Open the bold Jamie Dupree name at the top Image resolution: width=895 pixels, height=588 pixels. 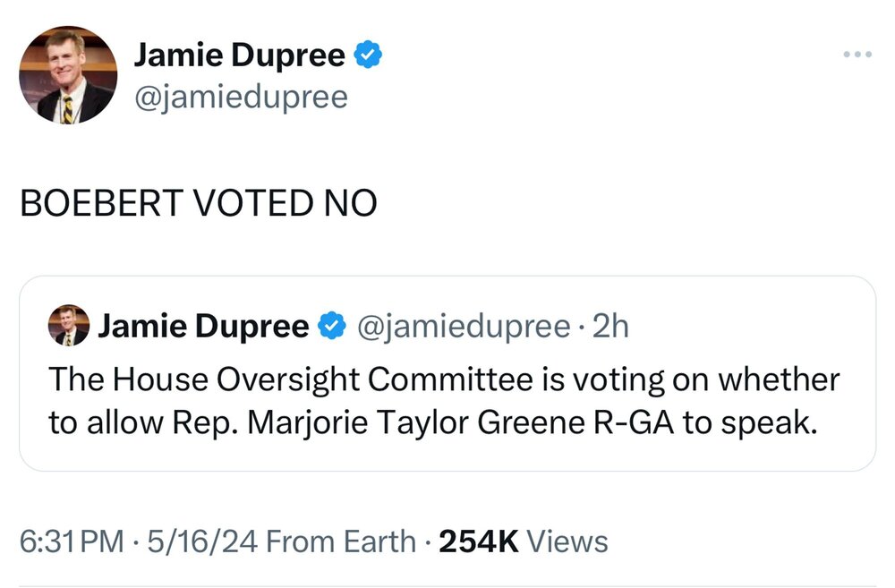pyautogui.click(x=239, y=55)
